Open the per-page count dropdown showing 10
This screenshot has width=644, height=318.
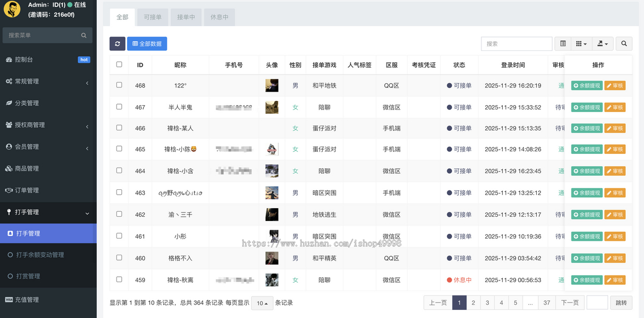(x=262, y=302)
